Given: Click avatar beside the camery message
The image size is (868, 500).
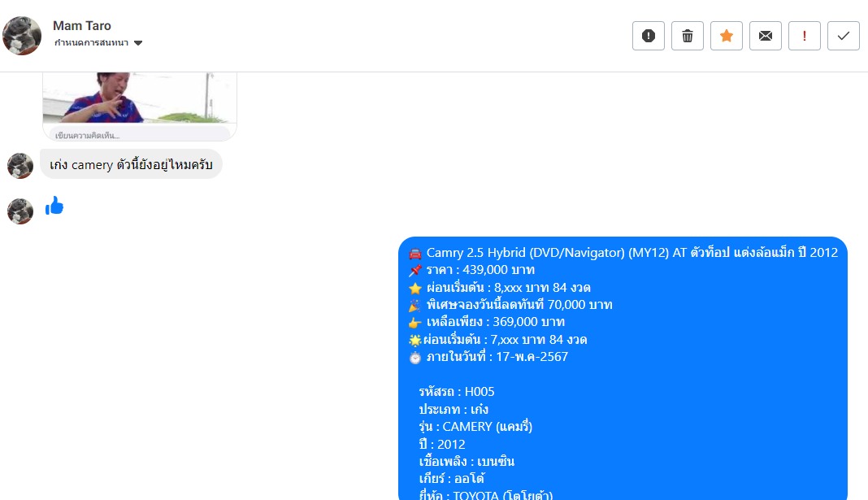Looking at the screenshot, I should [20, 166].
